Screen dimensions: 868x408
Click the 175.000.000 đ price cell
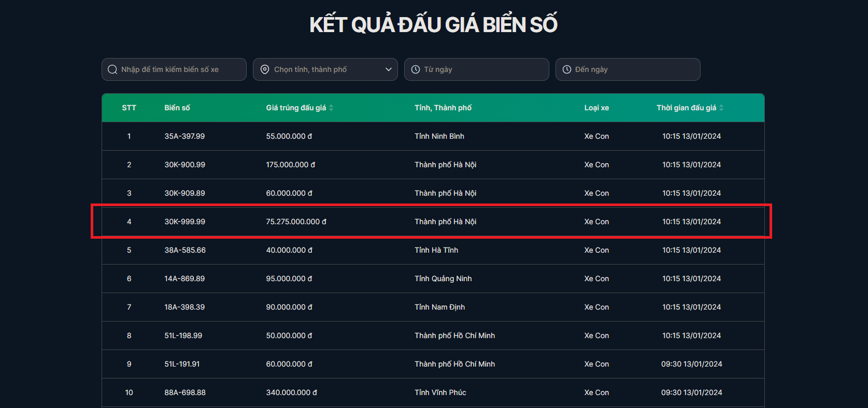coord(291,165)
